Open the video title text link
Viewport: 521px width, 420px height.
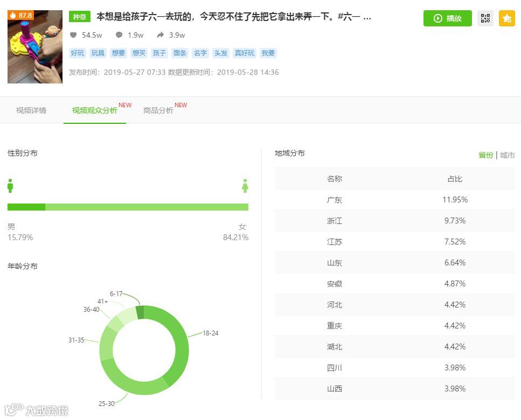(x=234, y=17)
